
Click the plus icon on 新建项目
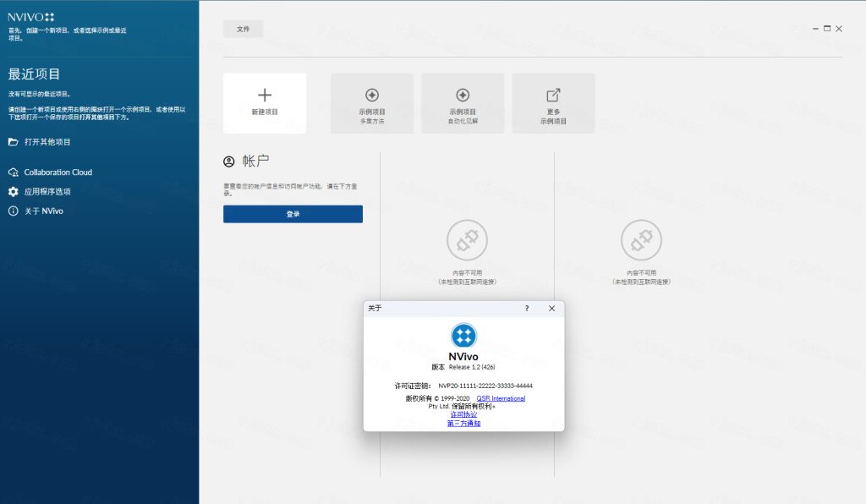[265, 95]
